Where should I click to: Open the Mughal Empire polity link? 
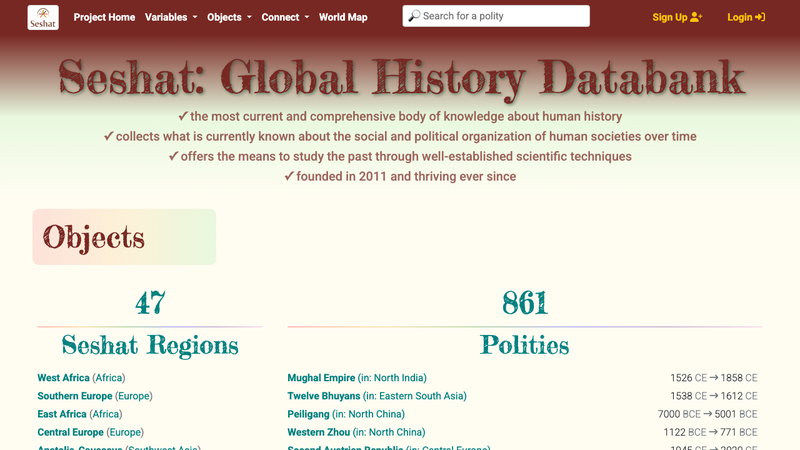click(321, 378)
